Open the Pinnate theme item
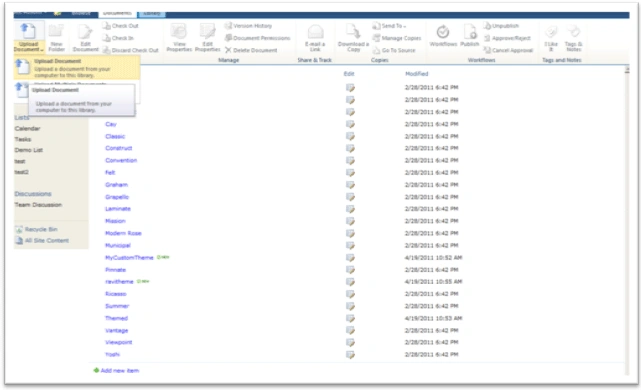Viewport: 641px width, 390px height. [x=115, y=271]
